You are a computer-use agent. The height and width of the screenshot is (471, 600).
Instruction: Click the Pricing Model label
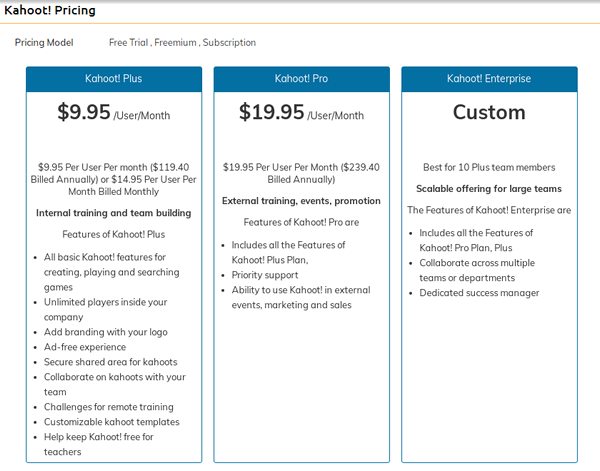[46, 43]
